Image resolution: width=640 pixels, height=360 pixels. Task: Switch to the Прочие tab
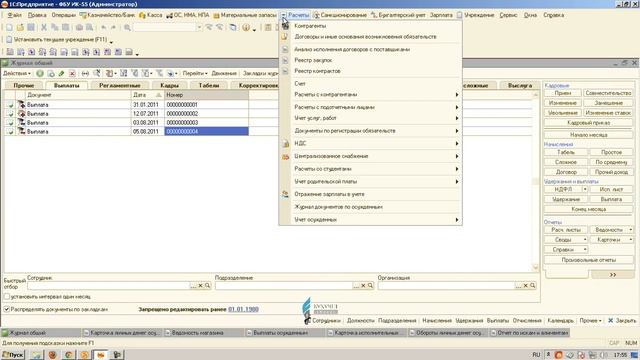pyautogui.click(x=24, y=85)
